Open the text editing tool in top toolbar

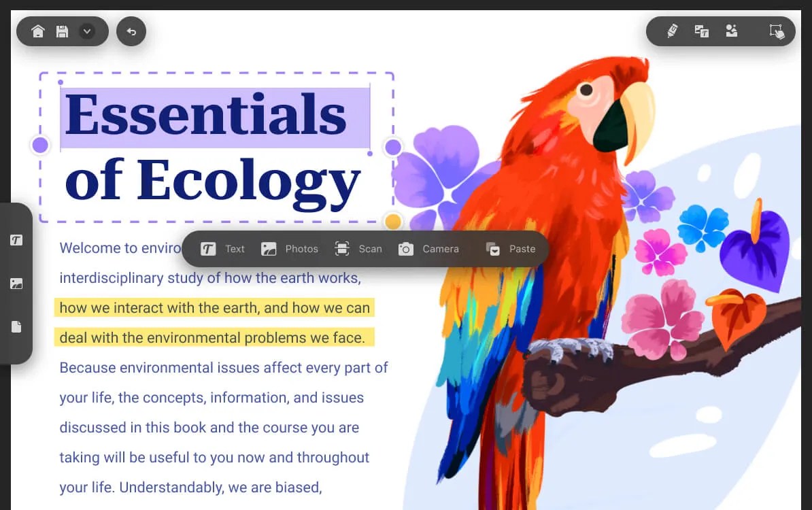pyautogui.click(x=701, y=31)
